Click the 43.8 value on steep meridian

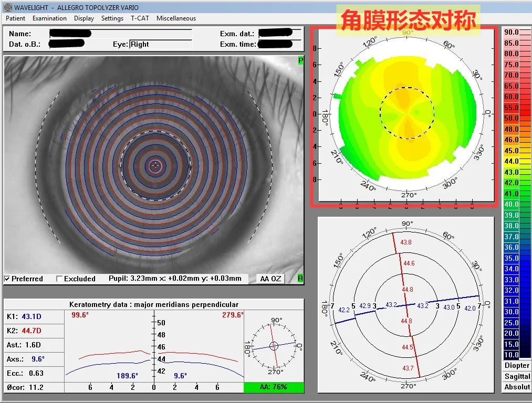(406, 242)
